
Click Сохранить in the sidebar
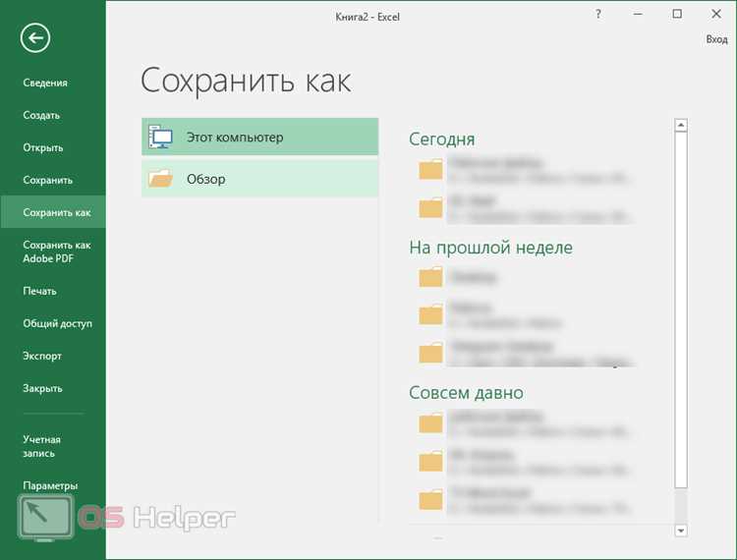coord(53,180)
